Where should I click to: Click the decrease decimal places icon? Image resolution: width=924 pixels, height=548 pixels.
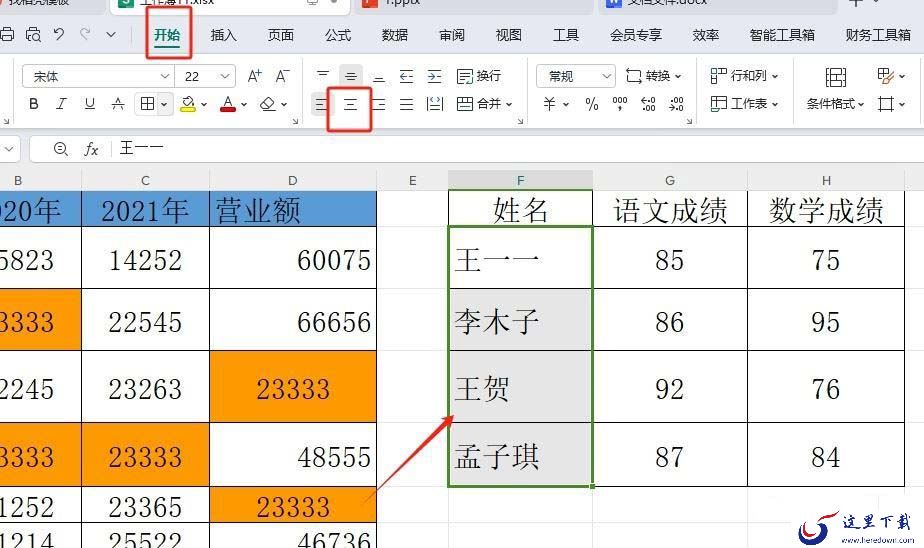(x=676, y=104)
